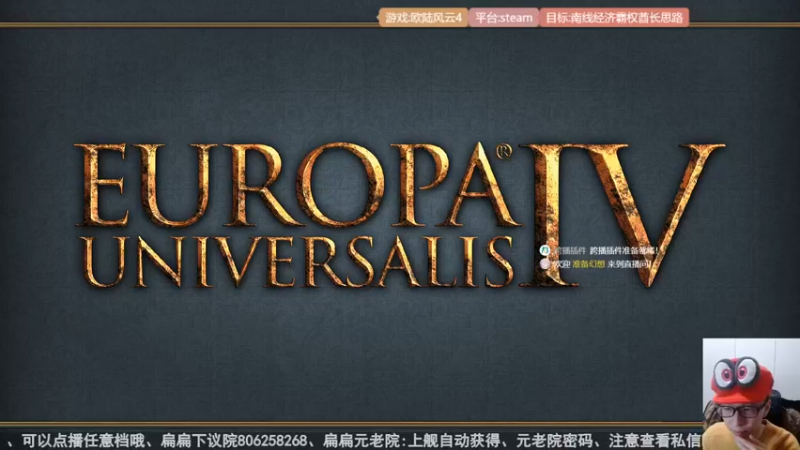Click the welcome message avatar icon

pos(545,264)
